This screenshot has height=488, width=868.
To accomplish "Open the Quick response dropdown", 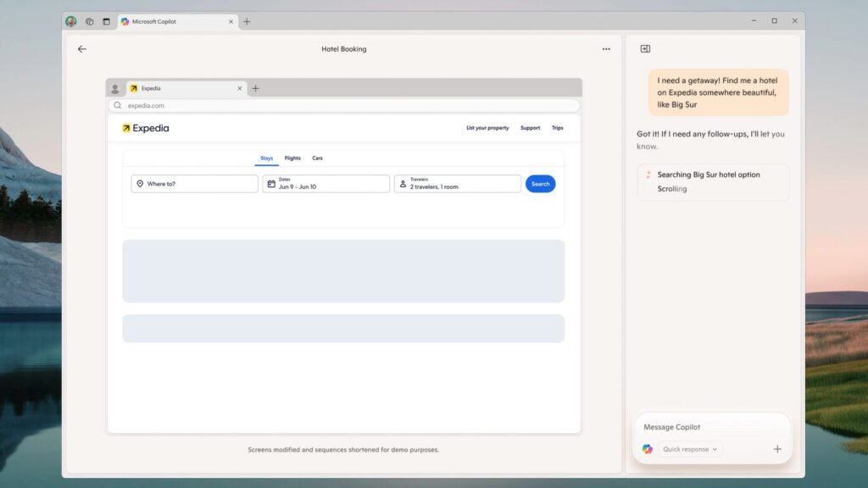I will (x=690, y=449).
